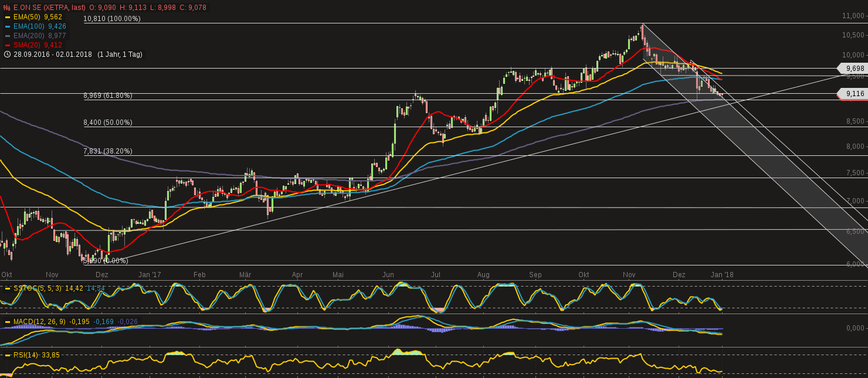868x378 pixels.
Task: Click the close value C: 9,078
Action: (x=194, y=8)
